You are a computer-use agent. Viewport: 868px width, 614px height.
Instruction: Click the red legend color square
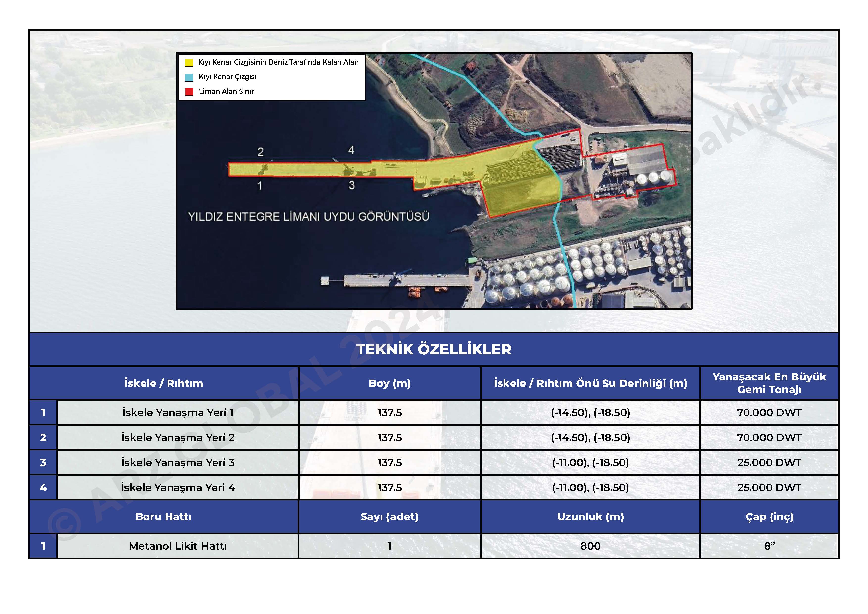(189, 92)
